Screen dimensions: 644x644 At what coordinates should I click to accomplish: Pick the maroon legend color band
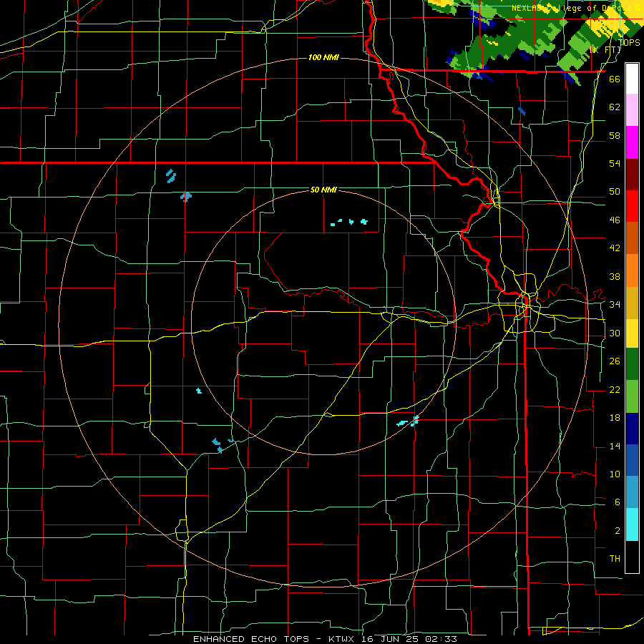tap(632, 175)
